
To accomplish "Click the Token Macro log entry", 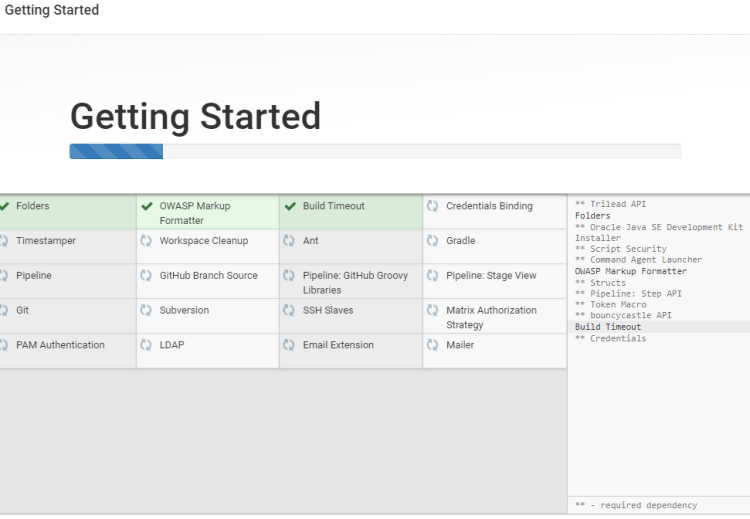I will (611, 305).
